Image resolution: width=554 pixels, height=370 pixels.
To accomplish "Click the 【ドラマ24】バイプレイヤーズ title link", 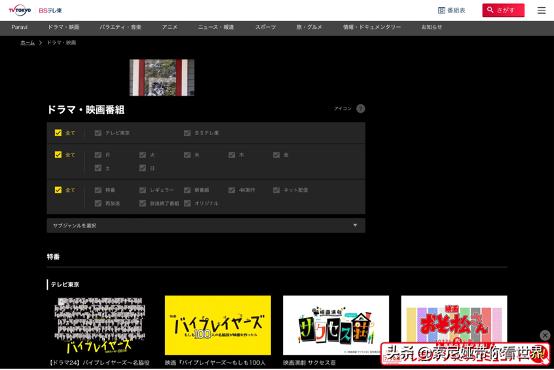I will (99, 363).
